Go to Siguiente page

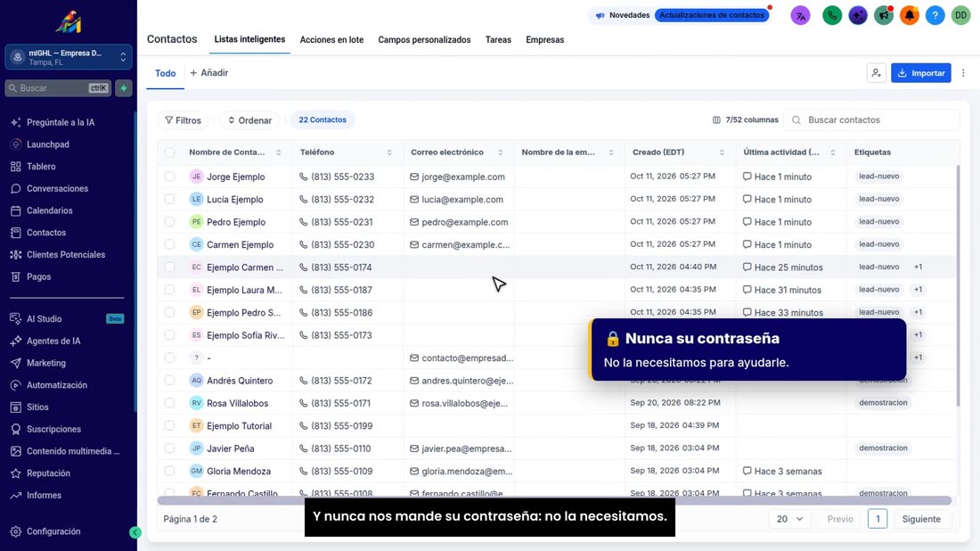click(921, 519)
